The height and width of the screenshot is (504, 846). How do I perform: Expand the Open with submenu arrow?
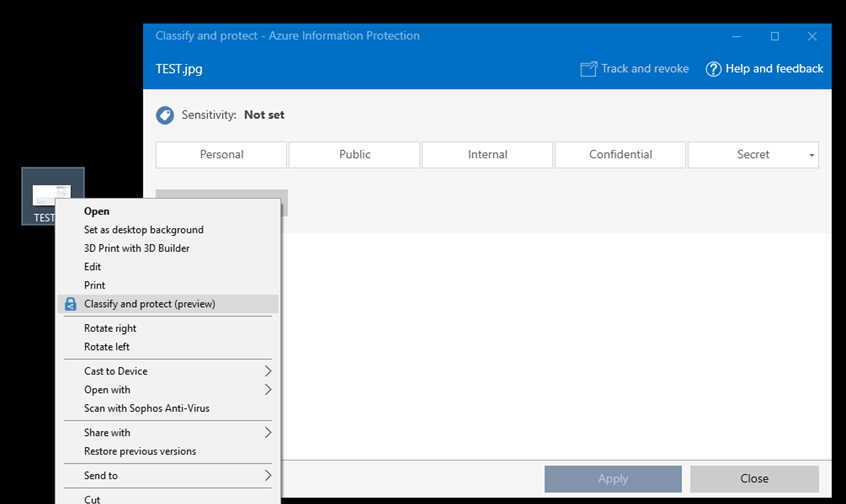pyautogui.click(x=268, y=390)
